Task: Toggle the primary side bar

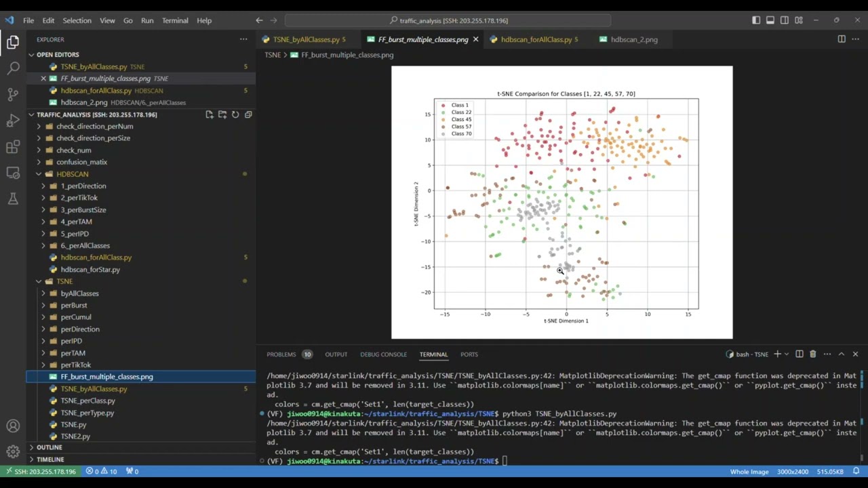Action: coord(756,20)
